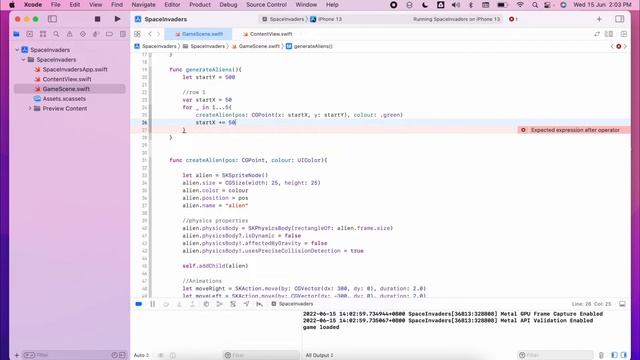Clear the console with trash icon
This screenshot has width=640, height=360.
[x=601, y=356]
